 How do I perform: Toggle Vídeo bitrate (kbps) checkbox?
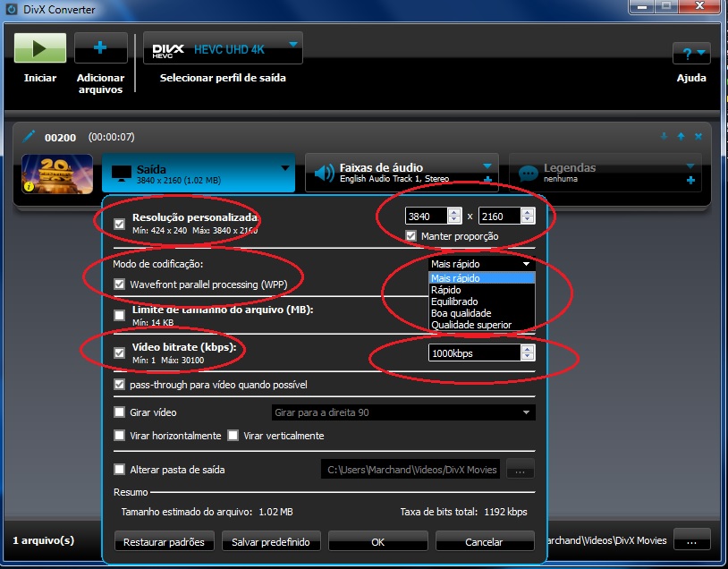point(119,352)
